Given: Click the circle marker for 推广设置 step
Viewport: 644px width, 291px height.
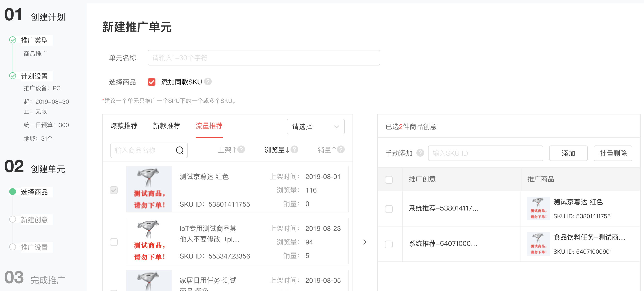Looking at the screenshot, I should (13, 247).
